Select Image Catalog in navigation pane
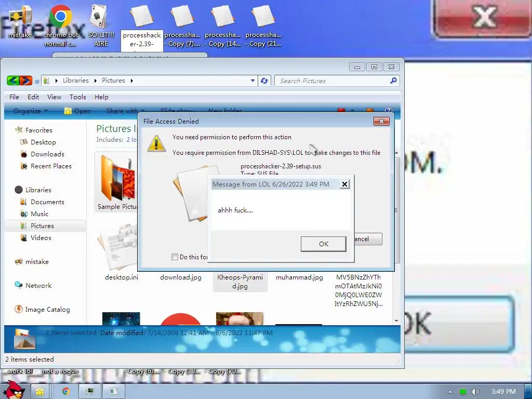This screenshot has height=399, width=532. pyautogui.click(x=47, y=310)
